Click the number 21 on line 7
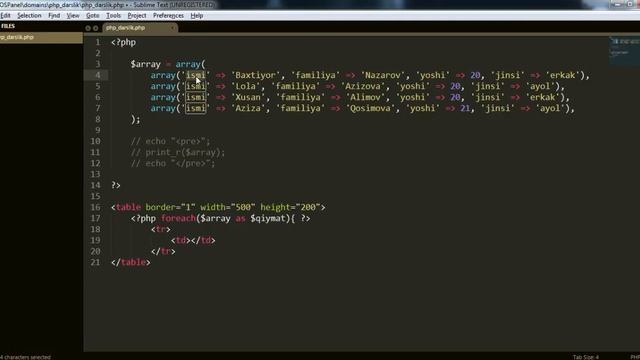Screen dimensions: 640x360 tap(465, 108)
